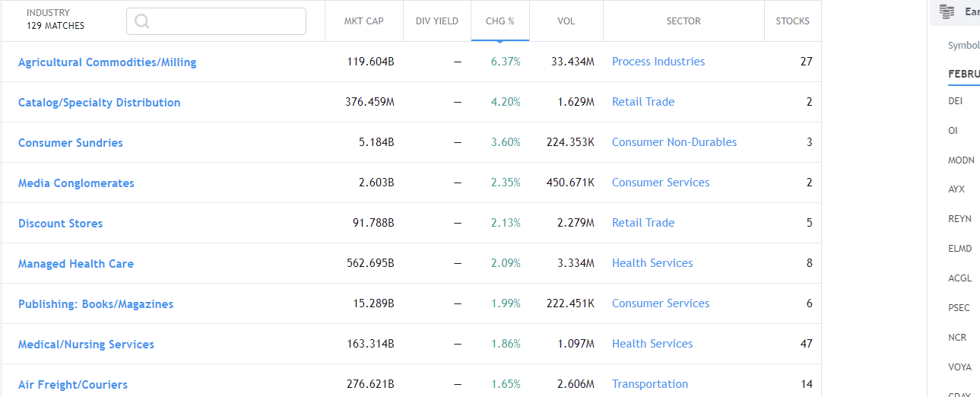The height and width of the screenshot is (397, 980).
Task: Select ACGL symbol in earnings list
Action: tap(959, 278)
